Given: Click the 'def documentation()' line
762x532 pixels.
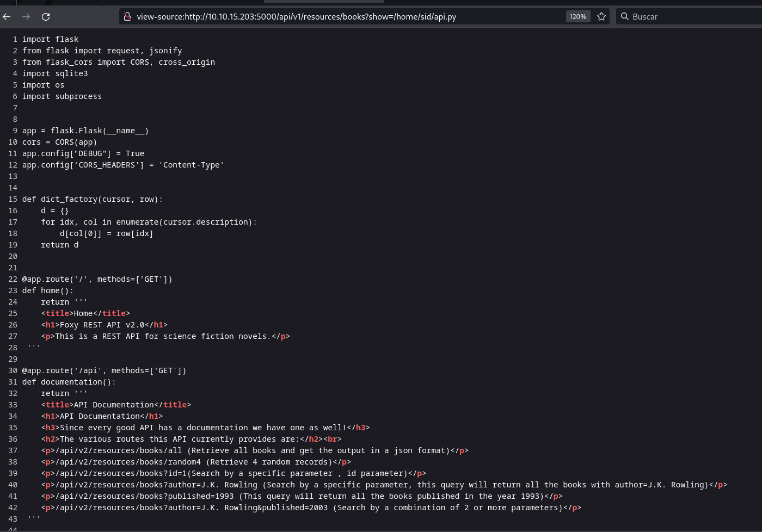Looking at the screenshot, I should [x=69, y=382].
